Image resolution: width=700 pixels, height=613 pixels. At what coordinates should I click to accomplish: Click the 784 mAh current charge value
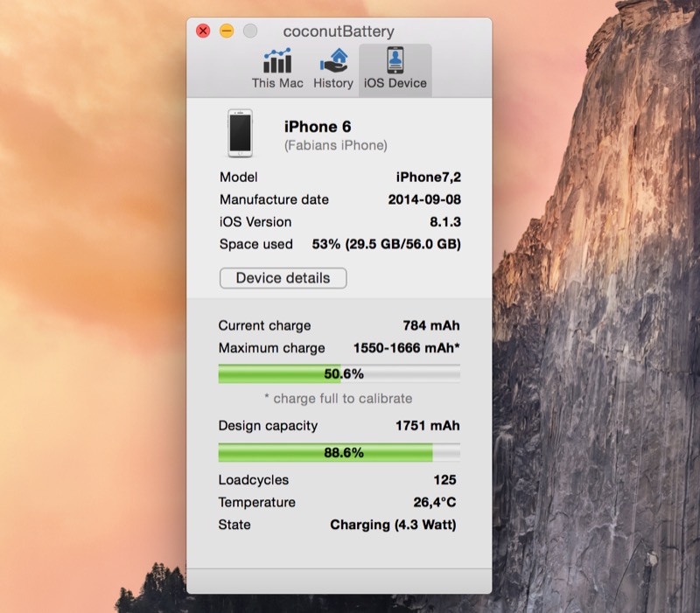pyautogui.click(x=431, y=325)
